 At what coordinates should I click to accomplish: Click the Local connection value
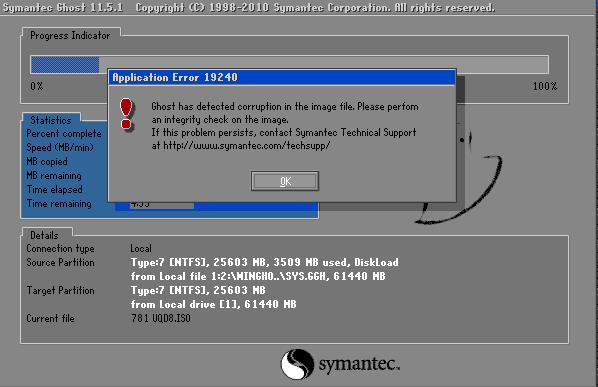pos(141,249)
